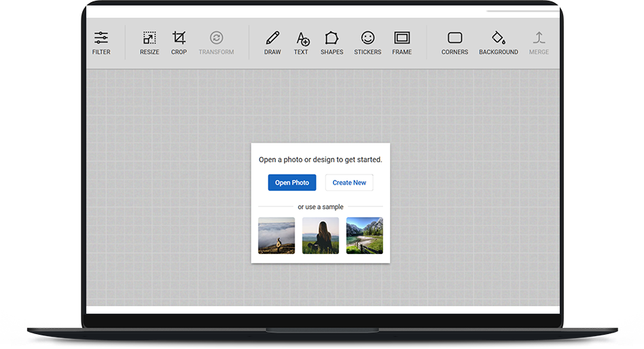Open the Corners rounding tool

click(x=454, y=43)
